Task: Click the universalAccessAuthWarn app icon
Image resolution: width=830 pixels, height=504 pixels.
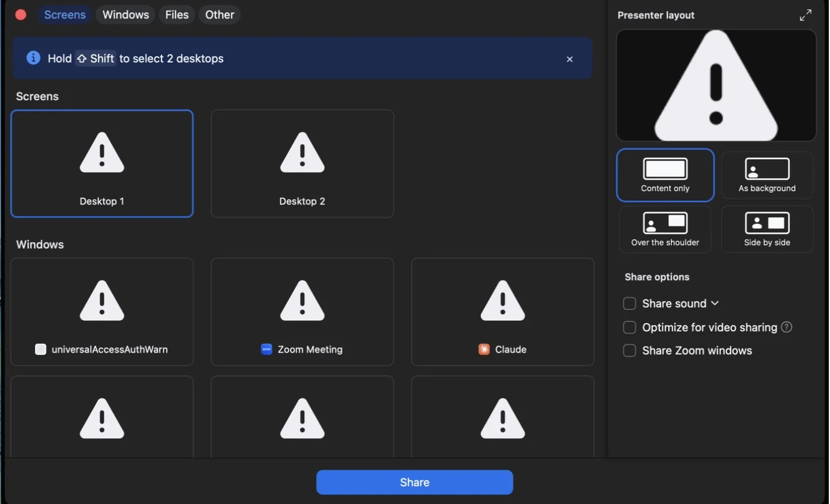Action: coord(41,349)
